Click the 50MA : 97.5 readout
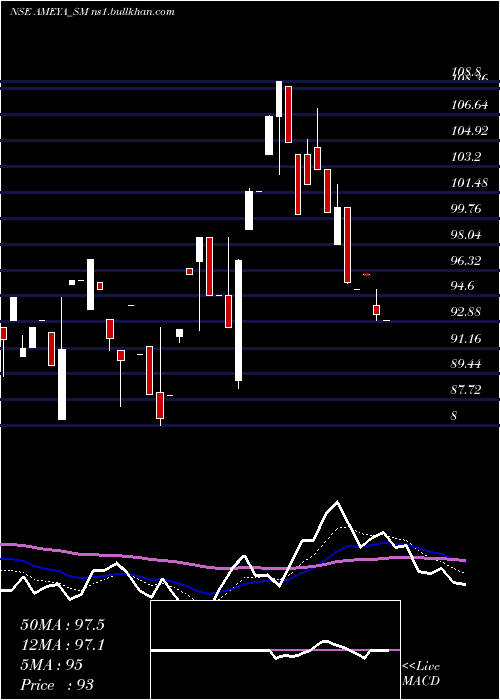500x700 pixels. pyautogui.click(x=62, y=625)
